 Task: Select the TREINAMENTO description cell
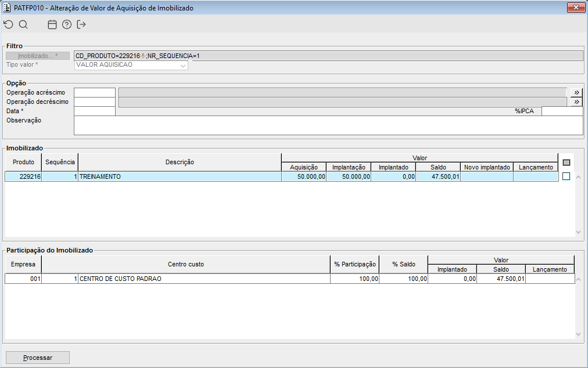click(x=180, y=176)
